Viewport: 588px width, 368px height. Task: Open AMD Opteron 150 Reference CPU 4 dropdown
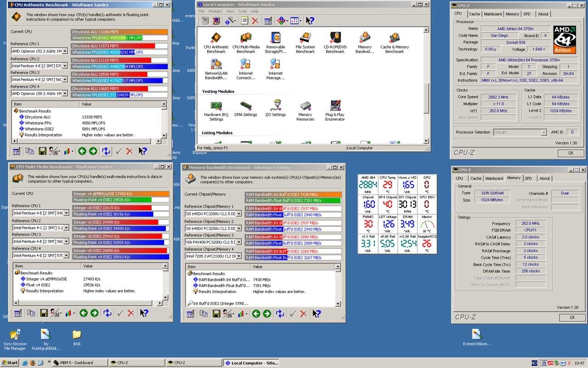65,94
